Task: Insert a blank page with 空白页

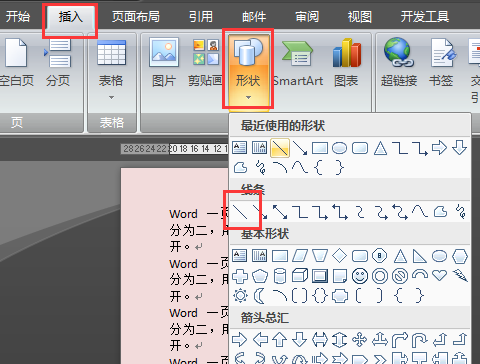Action: click(x=16, y=63)
